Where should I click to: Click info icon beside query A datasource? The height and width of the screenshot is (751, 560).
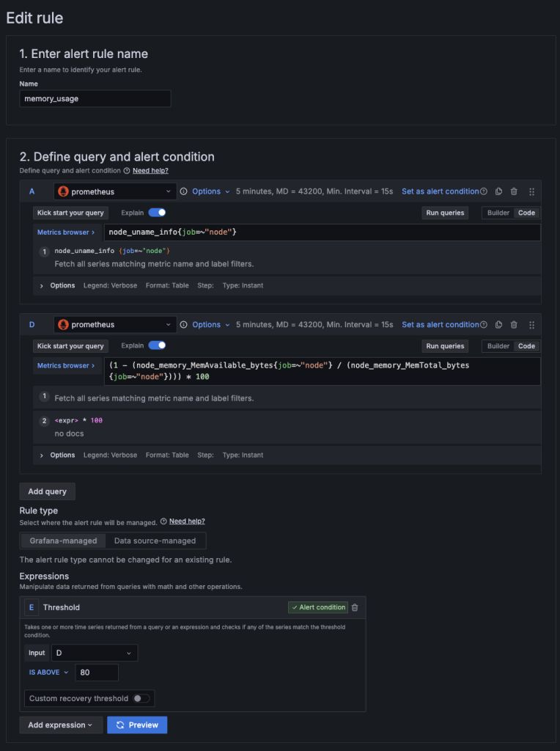tap(183, 191)
